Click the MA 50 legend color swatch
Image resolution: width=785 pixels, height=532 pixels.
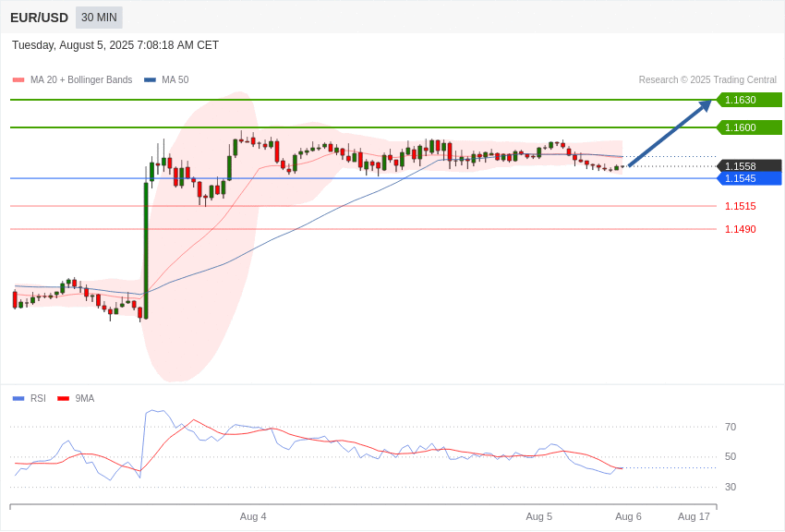point(150,80)
